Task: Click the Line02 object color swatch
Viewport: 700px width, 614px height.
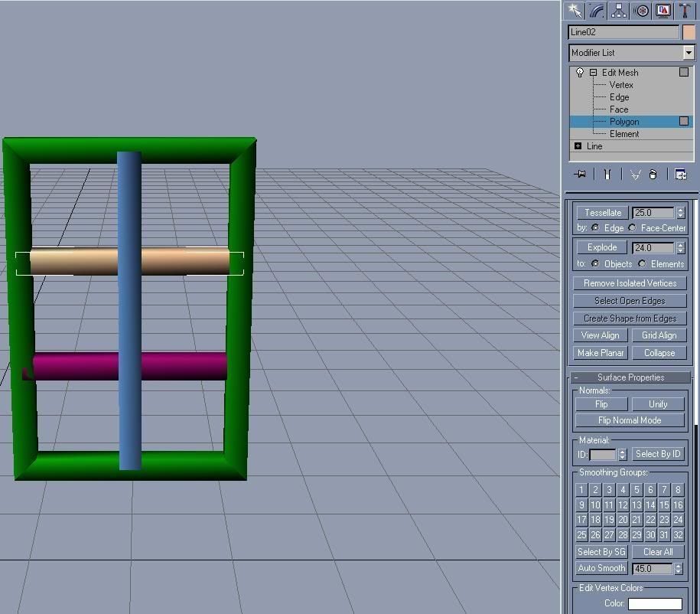Action: tap(689, 32)
